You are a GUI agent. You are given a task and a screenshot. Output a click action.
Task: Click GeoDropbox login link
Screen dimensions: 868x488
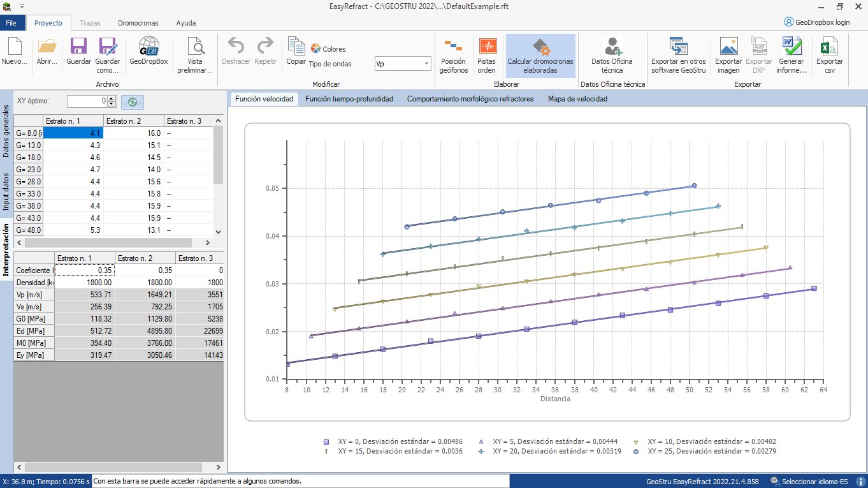coord(817,22)
